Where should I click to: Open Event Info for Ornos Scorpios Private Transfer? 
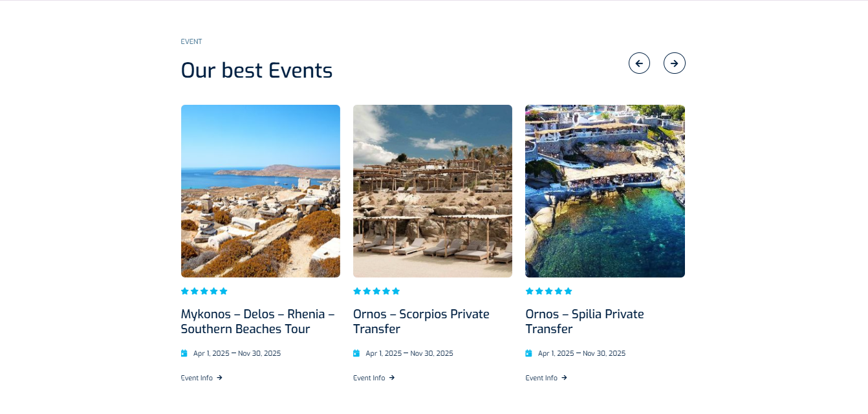368,377
